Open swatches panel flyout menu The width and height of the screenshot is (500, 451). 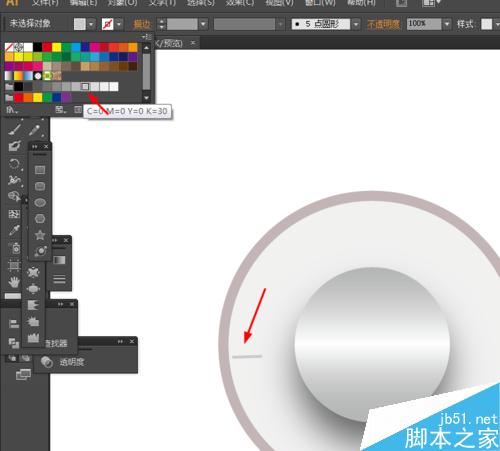point(147,36)
